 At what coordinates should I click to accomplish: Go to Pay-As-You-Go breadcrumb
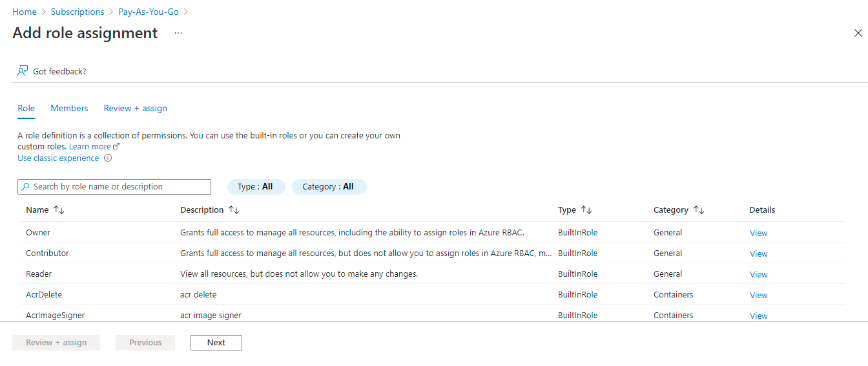[x=149, y=12]
